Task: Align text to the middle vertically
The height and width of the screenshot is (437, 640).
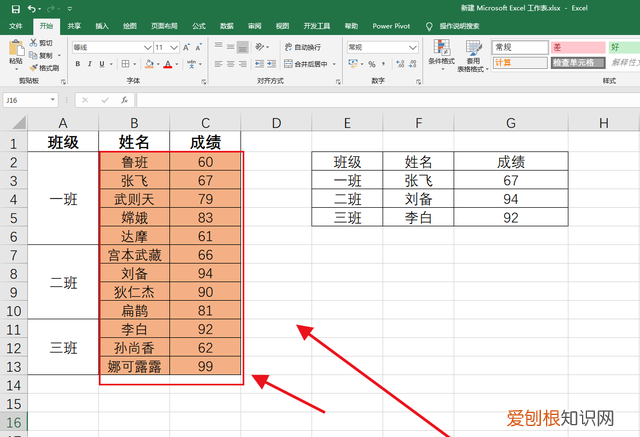Action: [231, 47]
